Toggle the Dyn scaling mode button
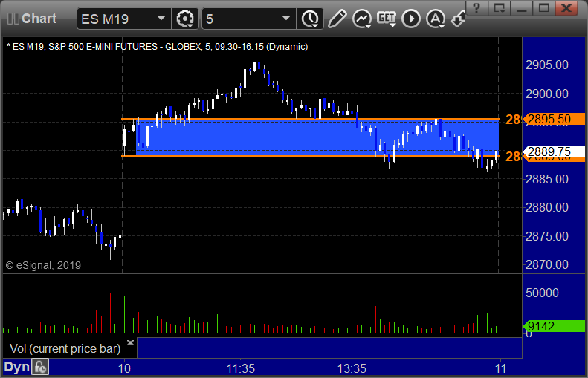Image resolution: width=588 pixels, height=378 pixels. 17,367
